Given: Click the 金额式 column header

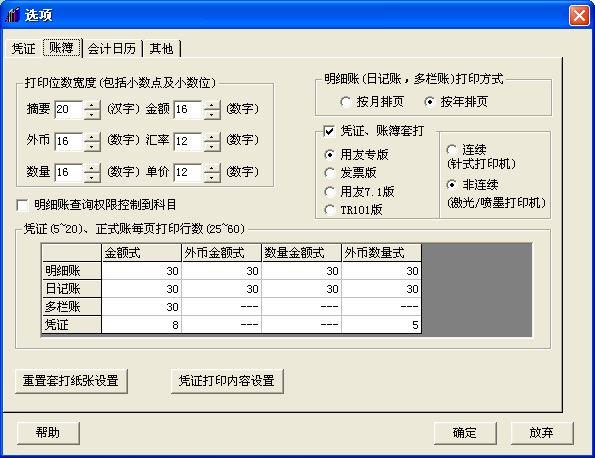Looking at the screenshot, I should click(142, 253).
